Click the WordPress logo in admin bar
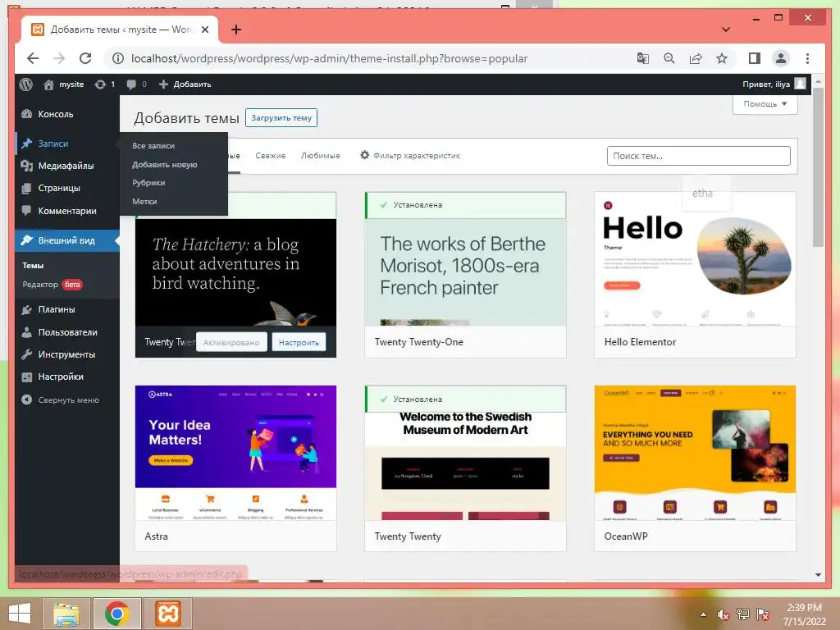The height and width of the screenshot is (630, 840). (25, 84)
